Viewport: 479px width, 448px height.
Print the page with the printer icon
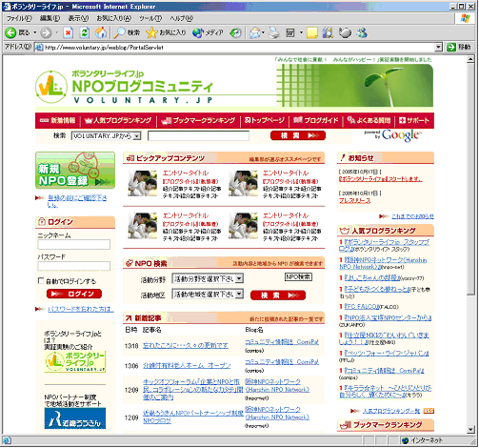(274, 32)
